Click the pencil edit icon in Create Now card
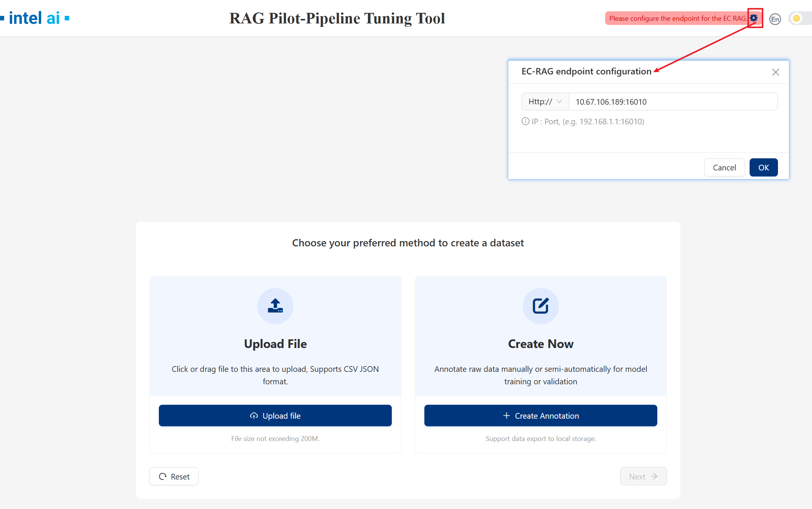Image resolution: width=812 pixels, height=509 pixels. [541, 306]
